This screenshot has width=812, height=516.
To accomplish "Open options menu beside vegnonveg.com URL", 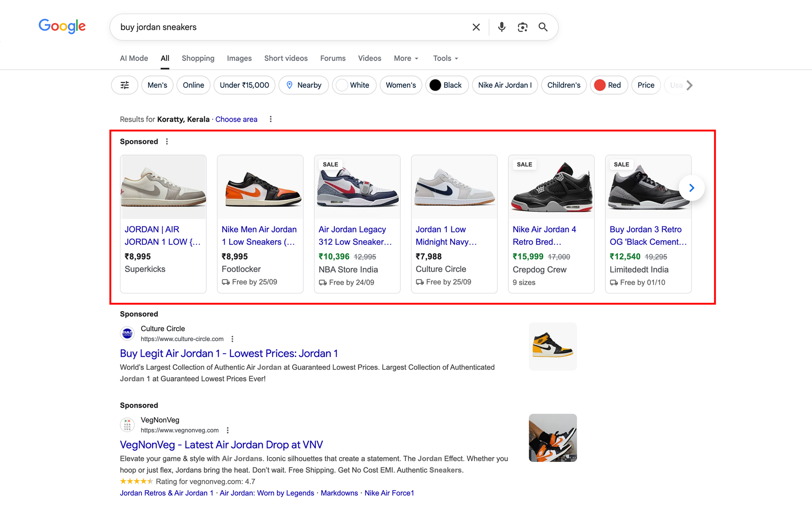I will (x=227, y=431).
